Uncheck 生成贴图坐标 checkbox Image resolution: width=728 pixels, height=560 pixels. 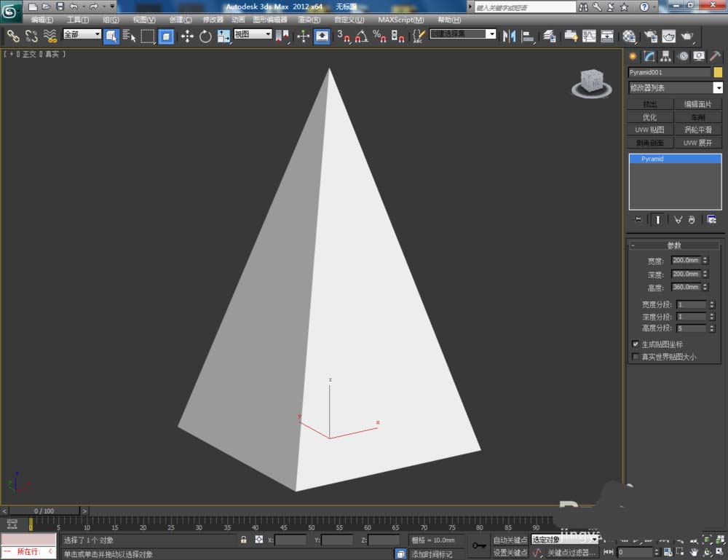636,344
